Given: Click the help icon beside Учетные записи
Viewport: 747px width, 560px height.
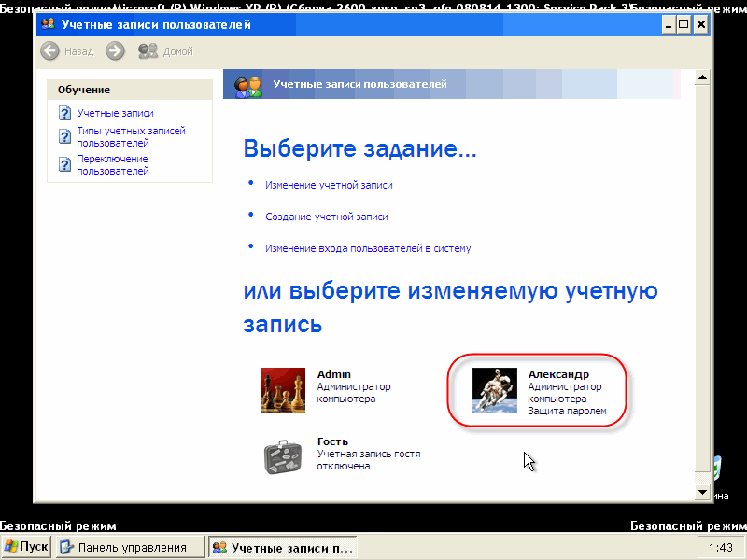Looking at the screenshot, I should [x=64, y=113].
